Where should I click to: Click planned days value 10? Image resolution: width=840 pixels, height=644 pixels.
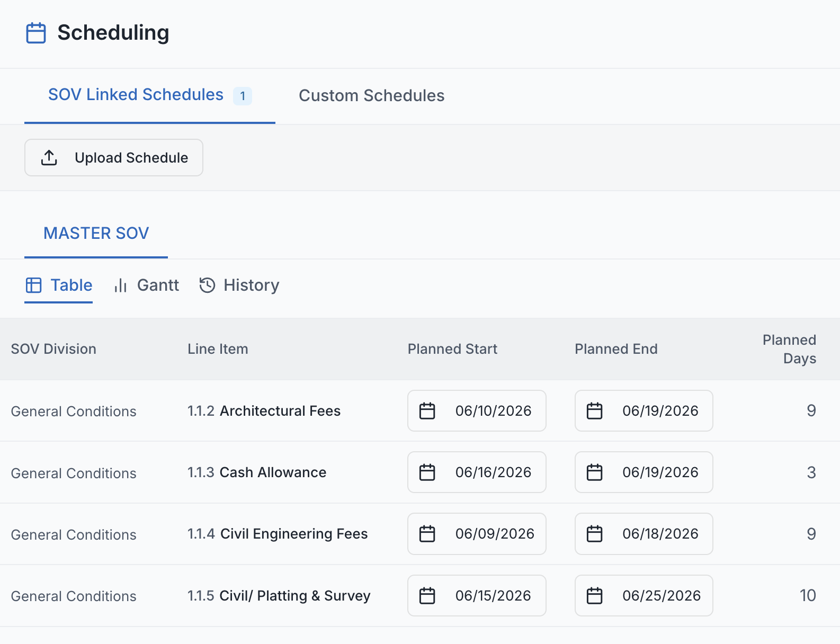(x=808, y=596)
